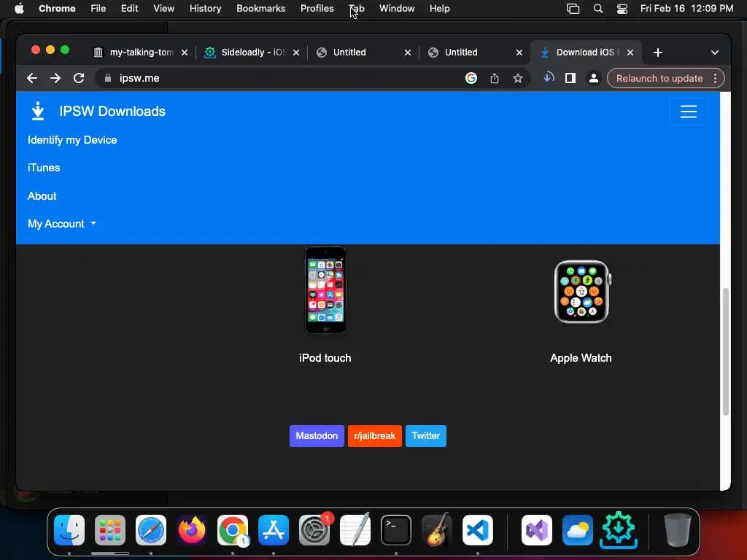This screenshot has height=560, width=747.
Task: Click Relaunch to update button
Action: [x=659, y=78]
